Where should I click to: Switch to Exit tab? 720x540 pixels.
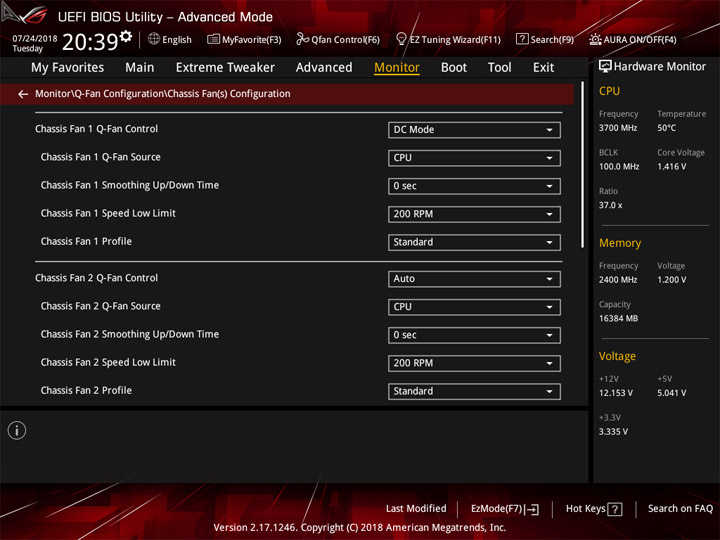click(543, 68)
